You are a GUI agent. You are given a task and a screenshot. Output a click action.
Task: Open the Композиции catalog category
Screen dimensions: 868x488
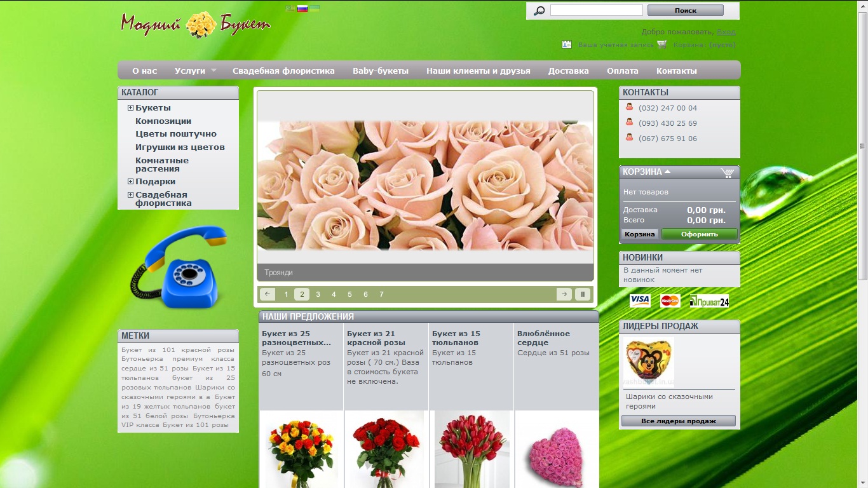coord(163,121)
